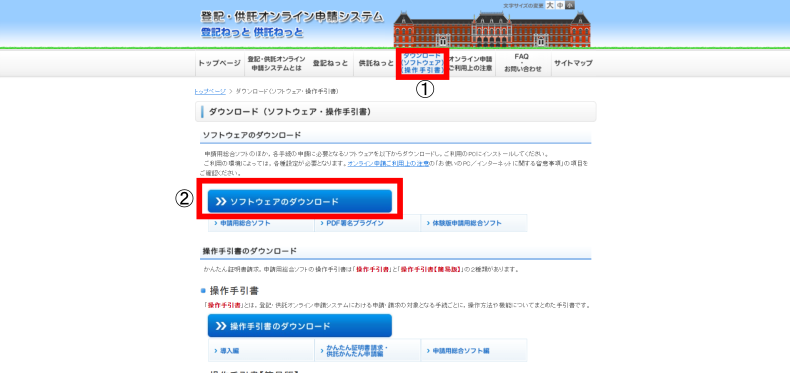
Task: Open 登記・供託オンライン申請システムとは menu item
Action: tap(276, 64)
